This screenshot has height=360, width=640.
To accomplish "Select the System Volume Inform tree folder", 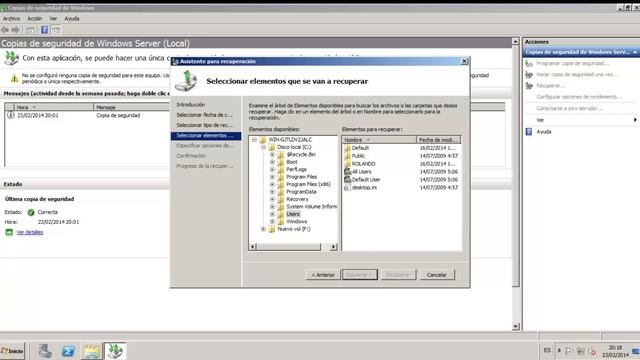I will 311,207.
